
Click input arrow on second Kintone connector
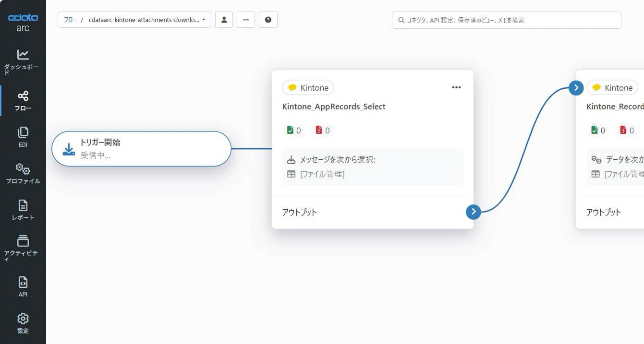click(576, 87)
